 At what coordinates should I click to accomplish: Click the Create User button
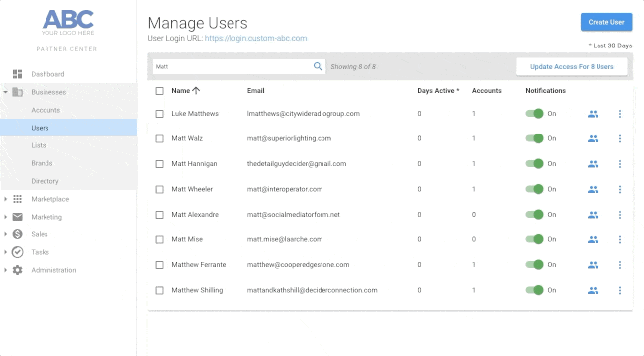point(606,22)
